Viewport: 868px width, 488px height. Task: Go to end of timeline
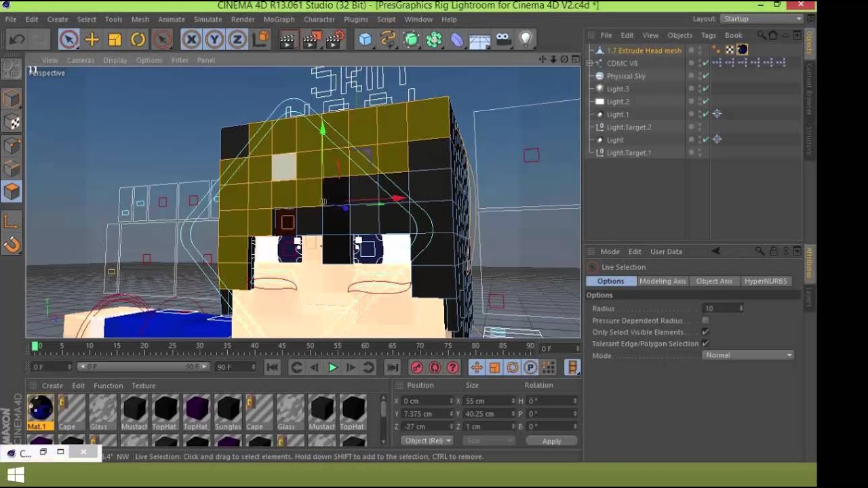[392, 367]
